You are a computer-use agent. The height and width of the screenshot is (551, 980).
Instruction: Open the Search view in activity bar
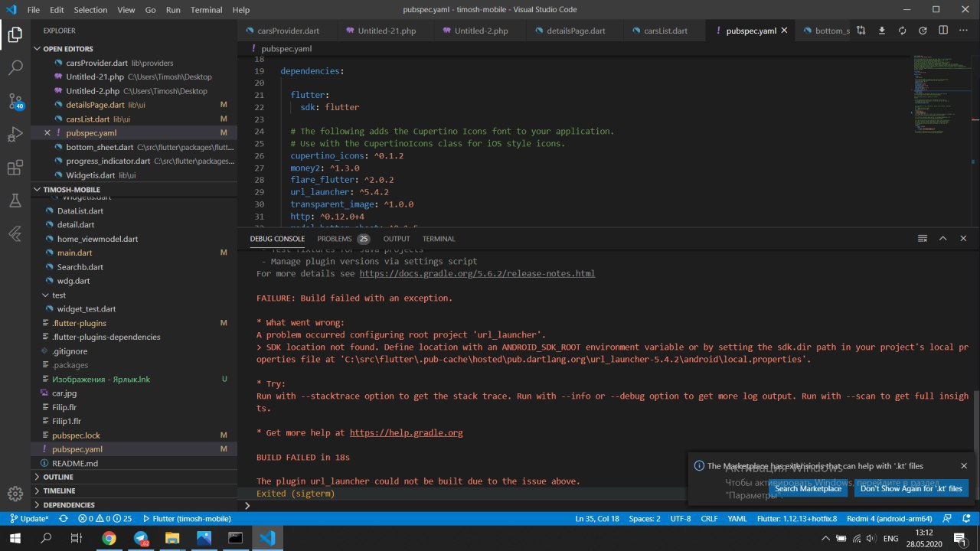coord(15,67)
